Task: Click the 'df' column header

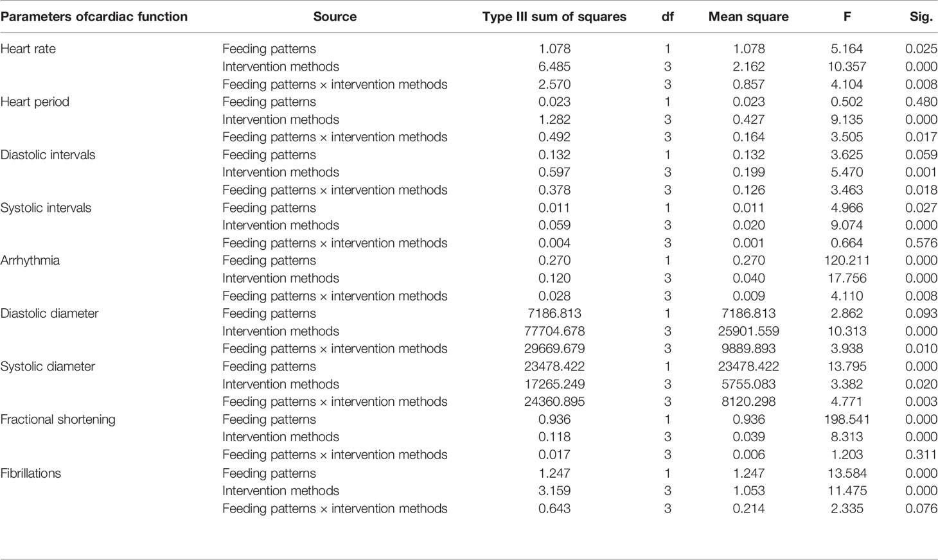Action: (668, 17)
